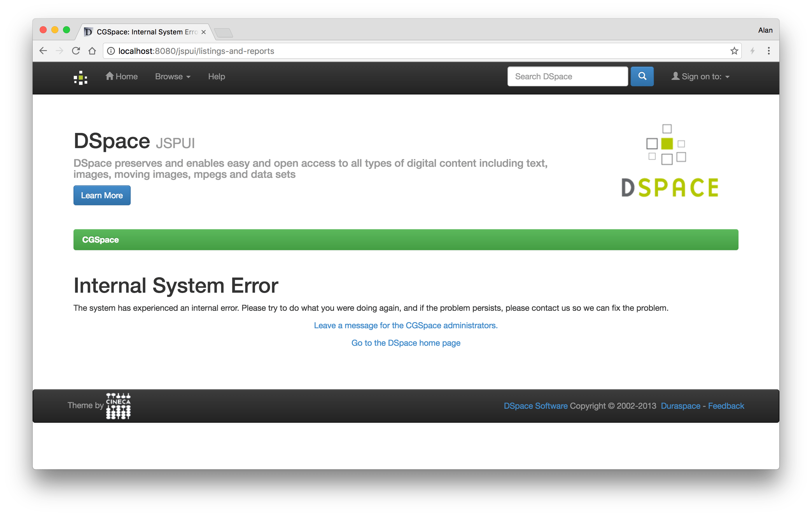Reload the page with the refresh icon
Image resolution: width=812 pixels, height=516 pixels.
[x=76, y=51]
